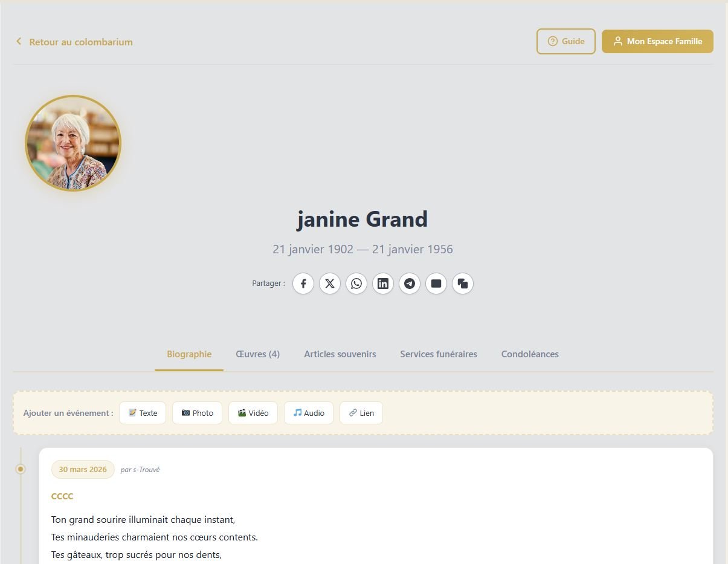The image size is (728, 564).
Task: Add a Vidéo event
Action: pos(253,413)
